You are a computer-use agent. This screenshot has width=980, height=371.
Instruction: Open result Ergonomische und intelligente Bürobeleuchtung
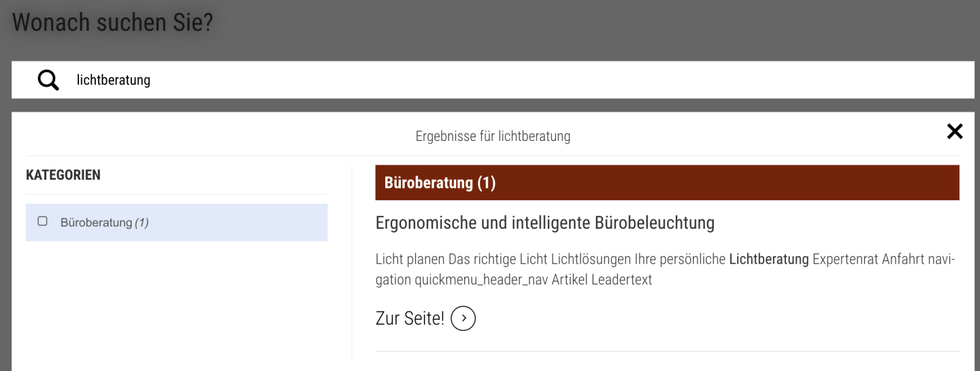click(x=544, y=223)
